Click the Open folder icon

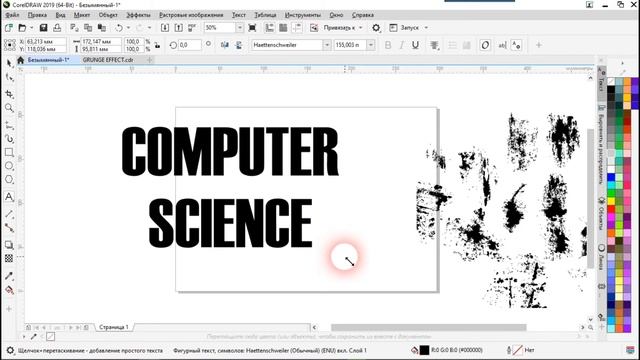pos(22,28)
